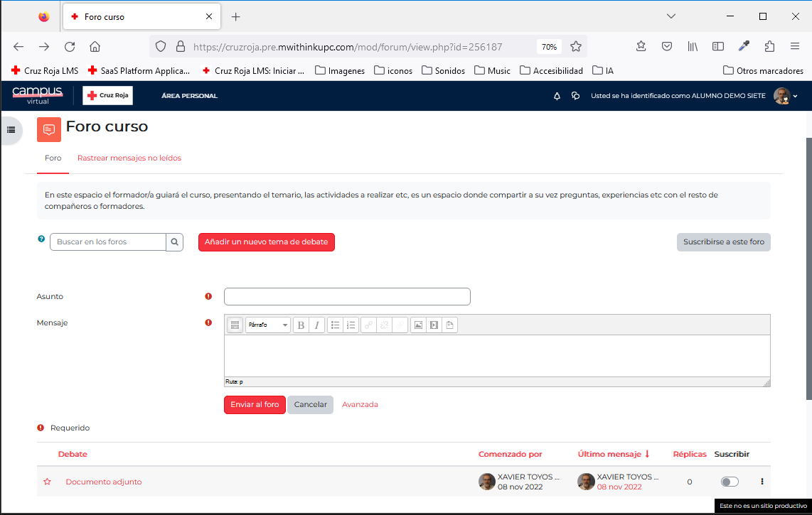Toggle subscription for Documento adjunto debate

click(730, 482)
